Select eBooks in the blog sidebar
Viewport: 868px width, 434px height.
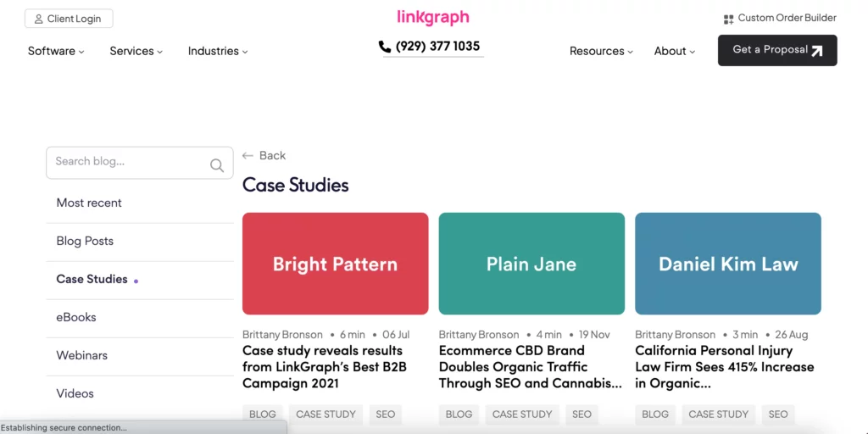click(76, 317)
